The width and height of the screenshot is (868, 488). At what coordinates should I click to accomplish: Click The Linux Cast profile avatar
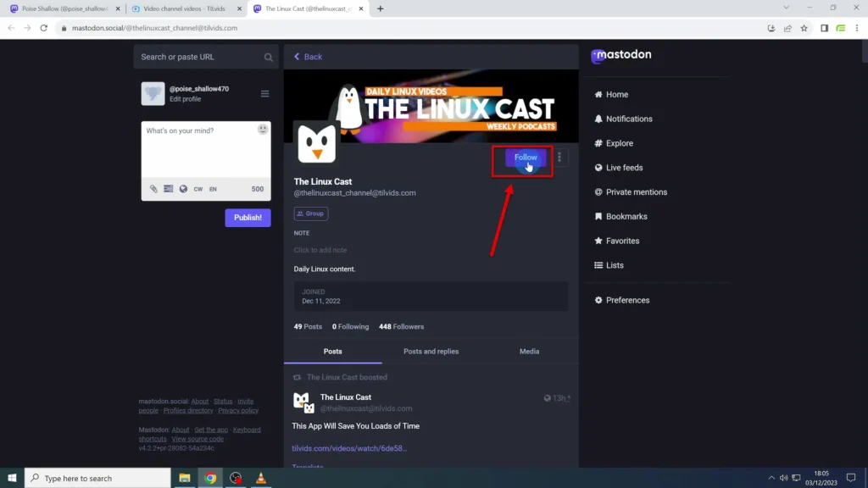coord(317,142)
